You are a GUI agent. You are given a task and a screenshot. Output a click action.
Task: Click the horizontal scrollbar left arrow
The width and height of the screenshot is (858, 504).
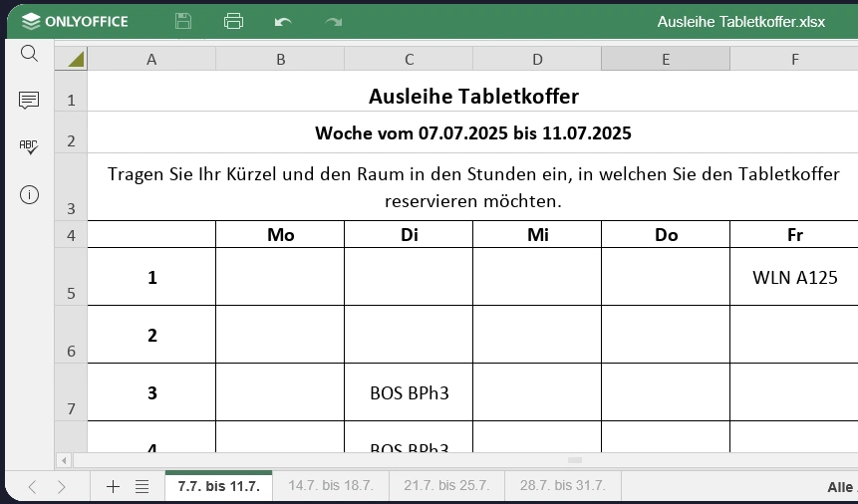pyautogui.click(x=65, y=460)
